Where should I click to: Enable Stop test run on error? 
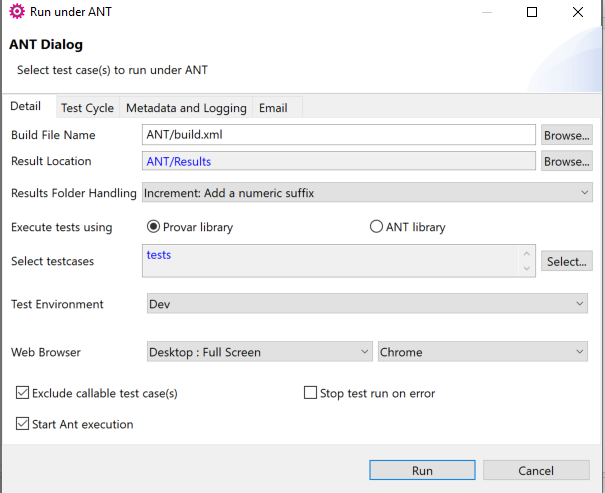point(310,393)
